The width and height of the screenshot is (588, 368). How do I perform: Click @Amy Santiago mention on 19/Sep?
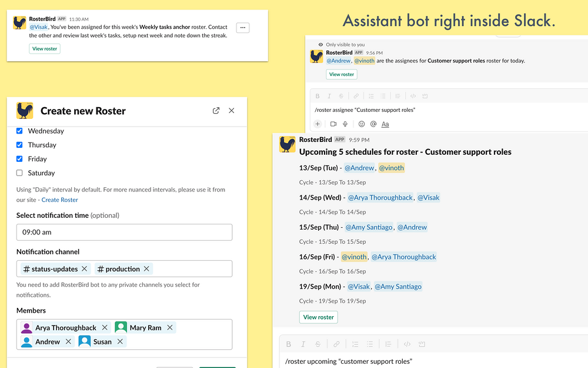pyautogui.click(x=398, y=287)
